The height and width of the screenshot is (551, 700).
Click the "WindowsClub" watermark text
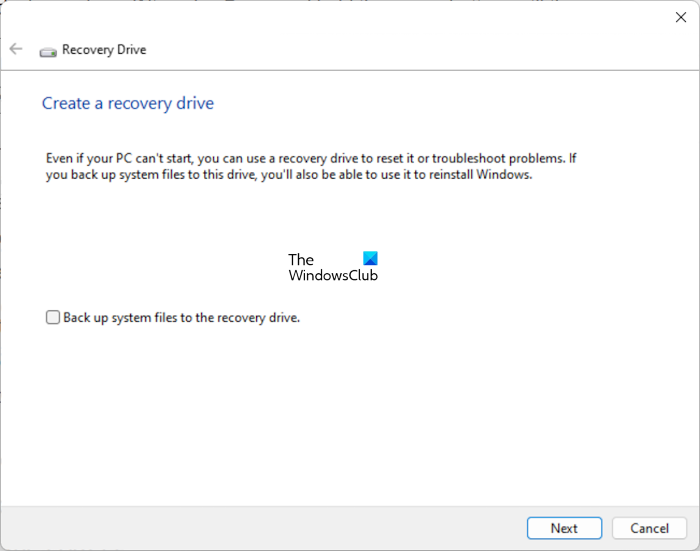(x=333, y=275)
